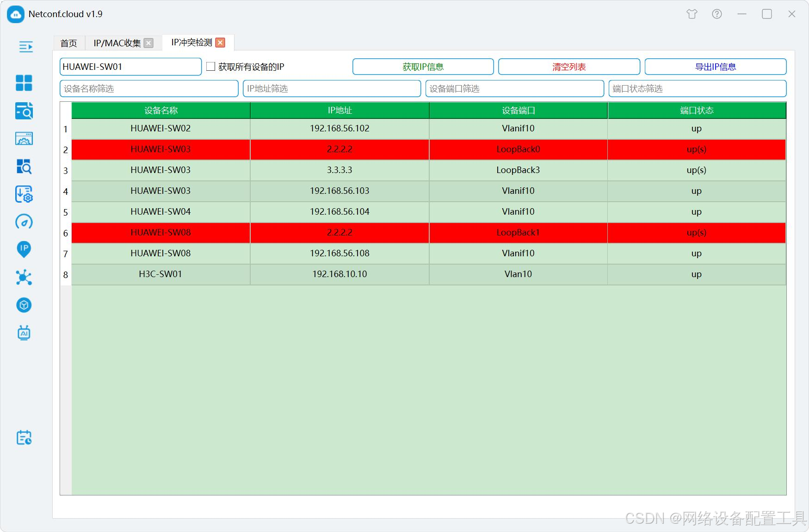
Task: Sort by IP地址 column header
Action: (340, 110)
